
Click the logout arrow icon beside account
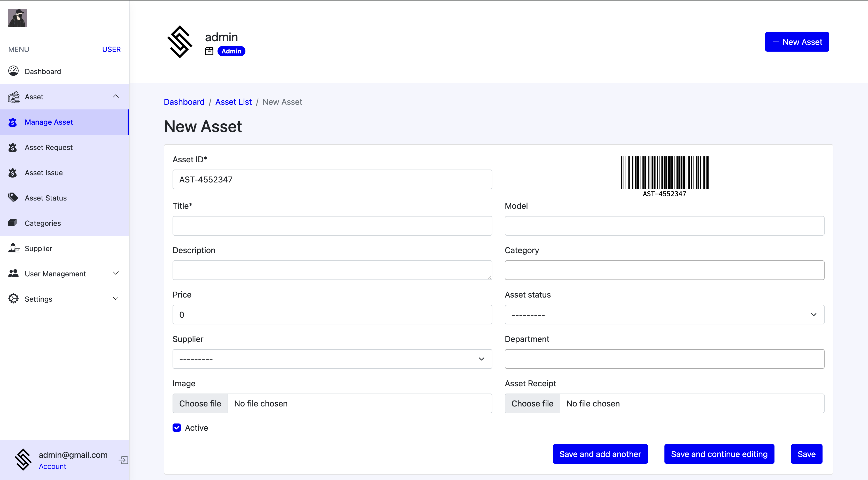[x=123, y=460]
